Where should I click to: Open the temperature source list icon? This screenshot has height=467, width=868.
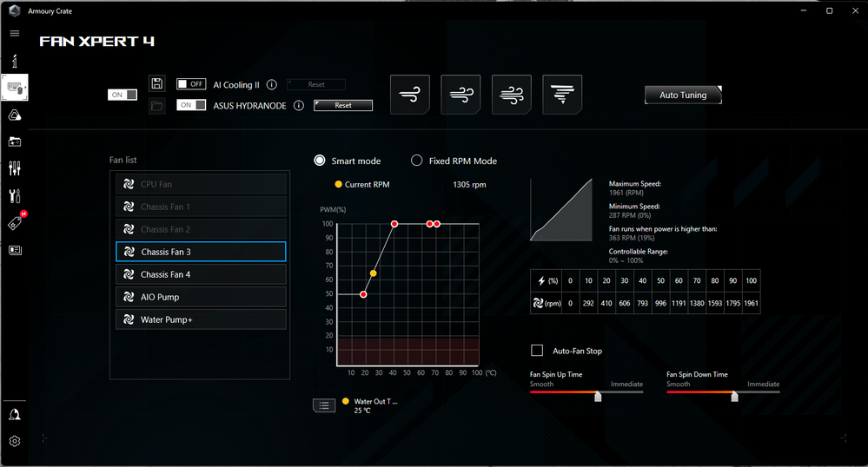coord(324,405)
